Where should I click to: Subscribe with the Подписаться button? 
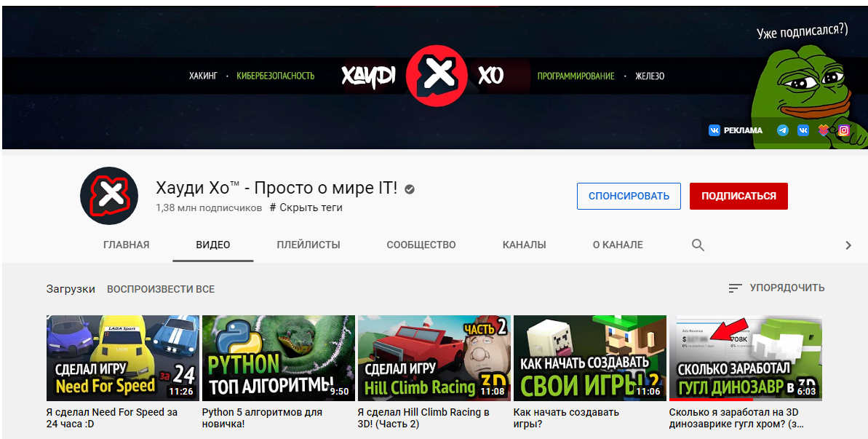738,196
